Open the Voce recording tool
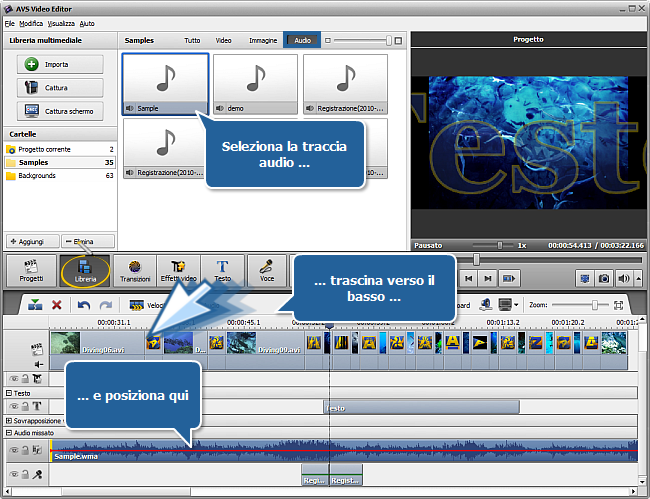The image size is (650, 499). (267, 270)
